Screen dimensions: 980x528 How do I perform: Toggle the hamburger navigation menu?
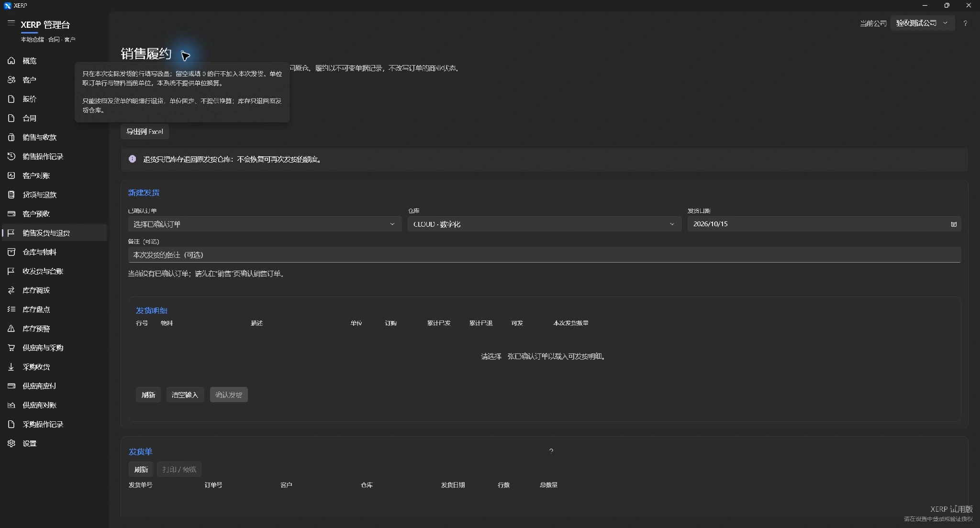click(x=11, y=23)
